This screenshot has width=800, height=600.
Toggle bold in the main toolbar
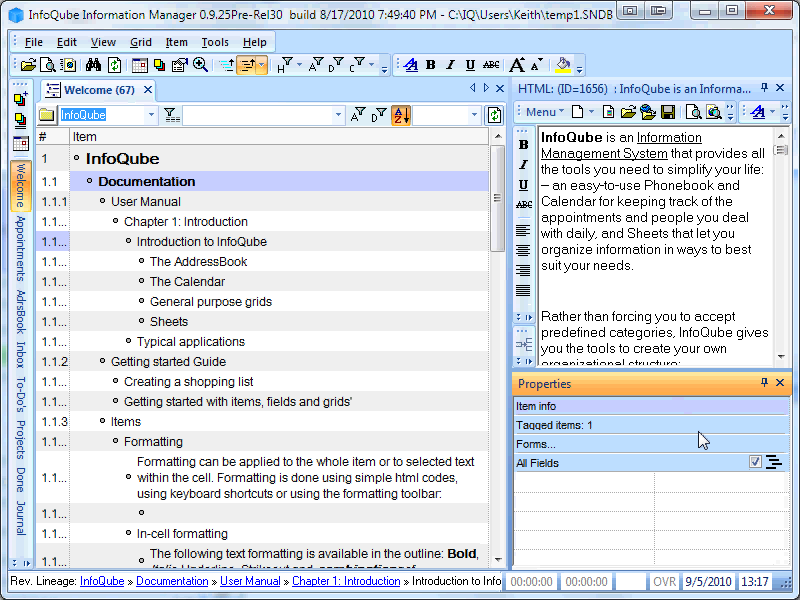431,65
